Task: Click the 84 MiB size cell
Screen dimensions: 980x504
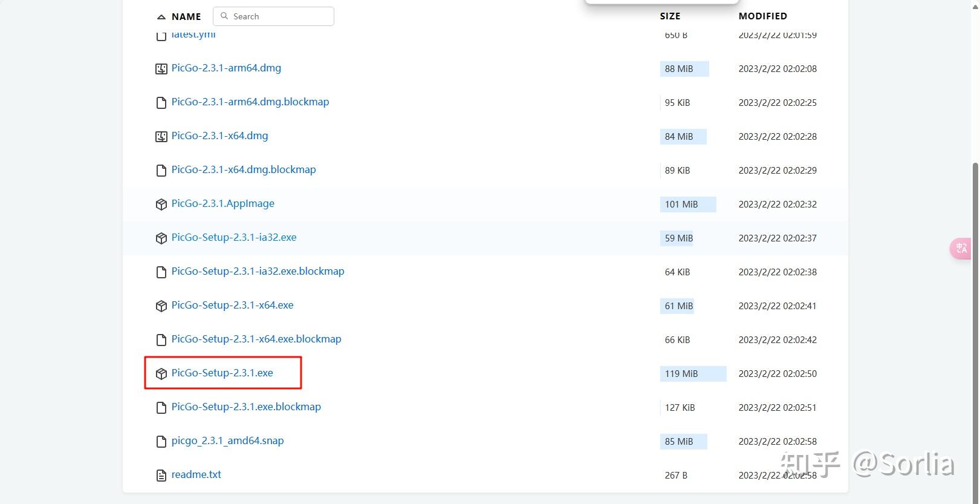Action: point(683,137)
